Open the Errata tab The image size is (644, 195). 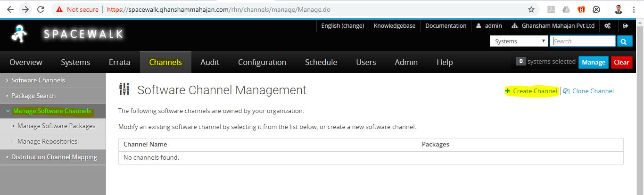click(x=119, y=62)
